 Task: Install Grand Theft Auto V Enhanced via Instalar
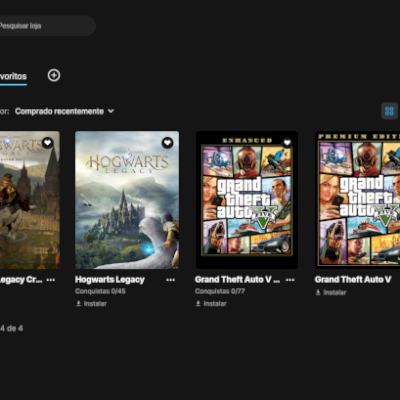[211, 304]
